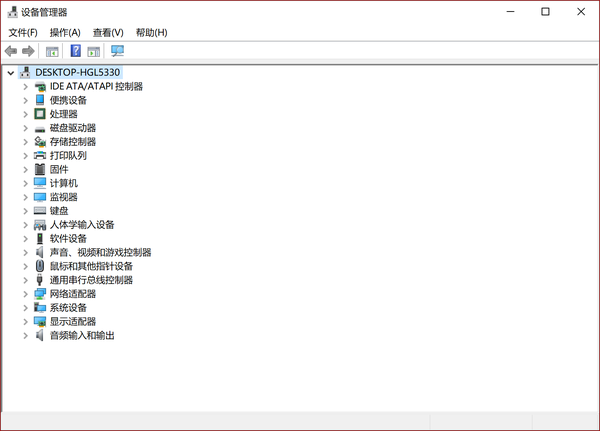
Task: Click the Forward arrow toolbar icon
Action: pos(28,51)
